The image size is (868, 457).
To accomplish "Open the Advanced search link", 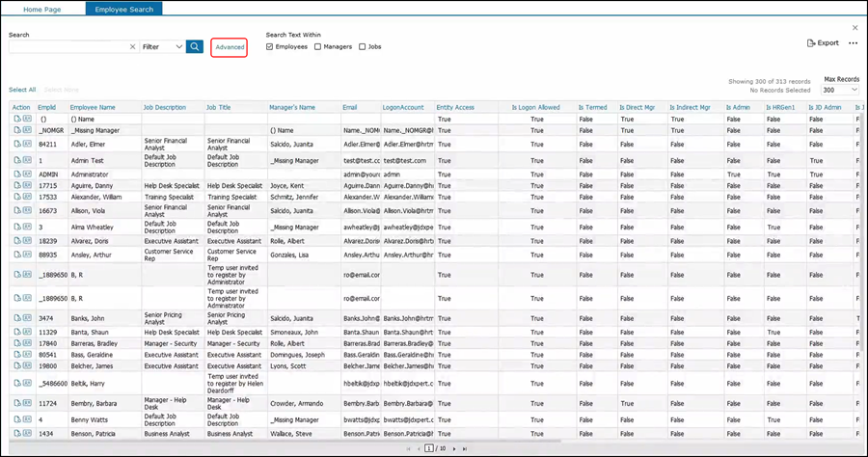I will point(230,46).
